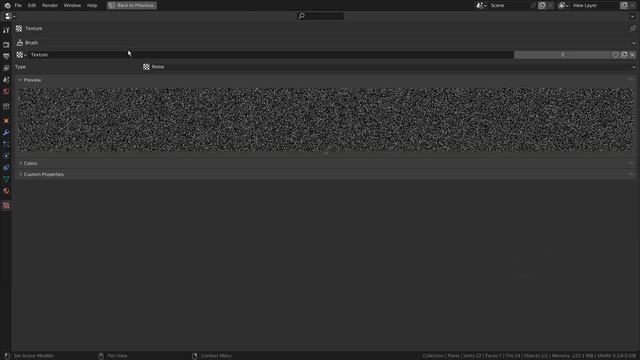Open the Scene properties tab

[6, 80]
